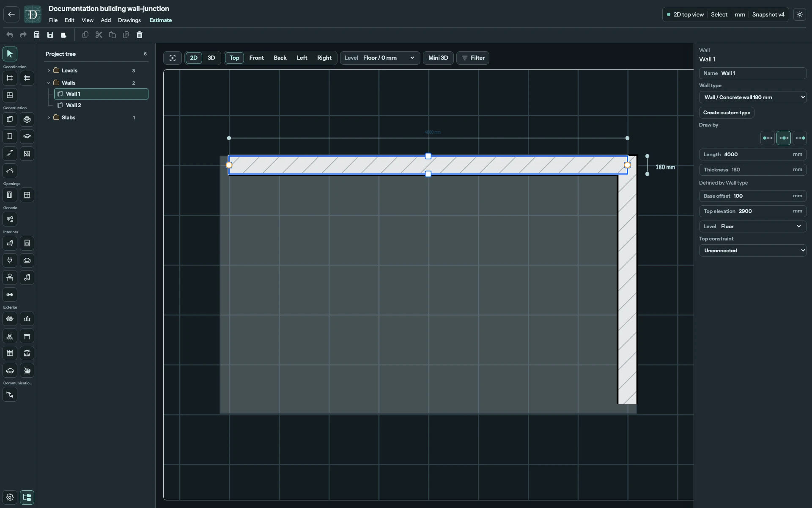Open the Filter button
Viewport: 812px width, 508px height.
pyautogui.click(x=473, y=58)
